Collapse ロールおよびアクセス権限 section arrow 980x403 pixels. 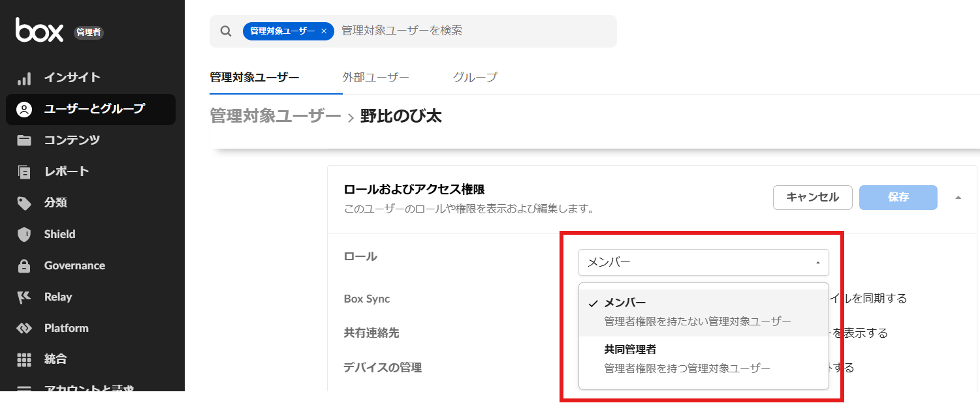point(958,198)
